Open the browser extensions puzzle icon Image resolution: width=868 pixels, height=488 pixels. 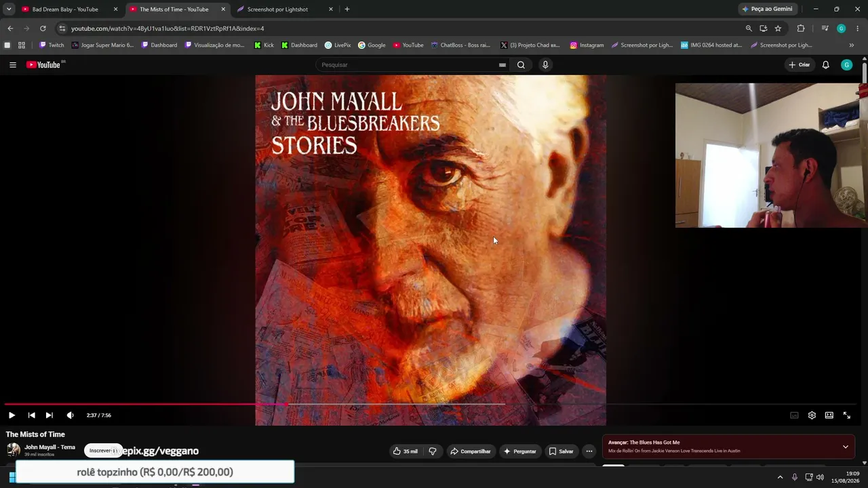click(801, 28)
